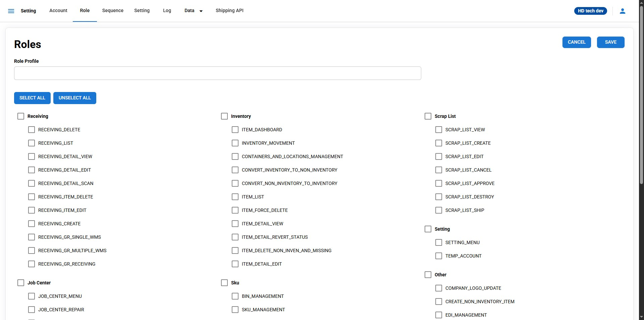Enable RECEIVING_GR_MULTIPLE_WMS permission

(32, 250)
